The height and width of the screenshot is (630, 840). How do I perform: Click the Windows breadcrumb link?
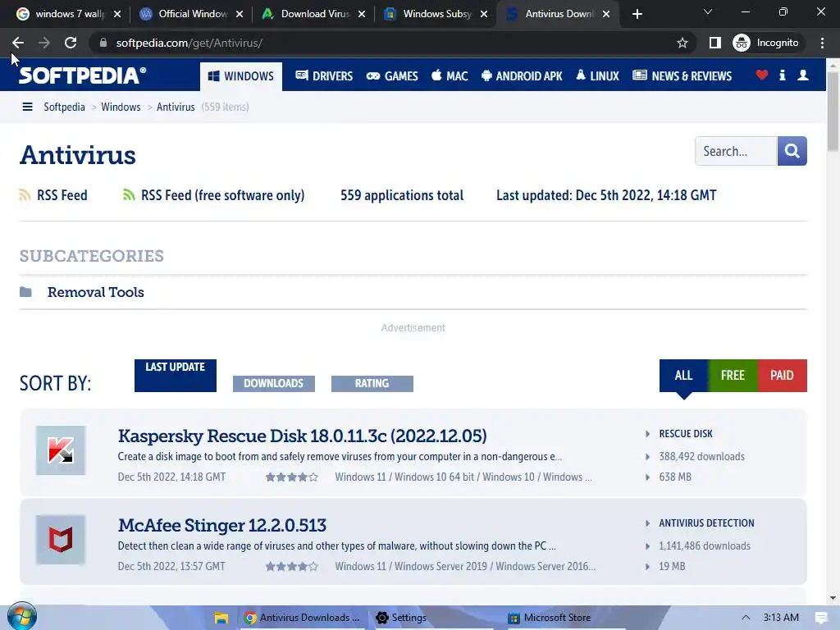click(x=121, y=107)
